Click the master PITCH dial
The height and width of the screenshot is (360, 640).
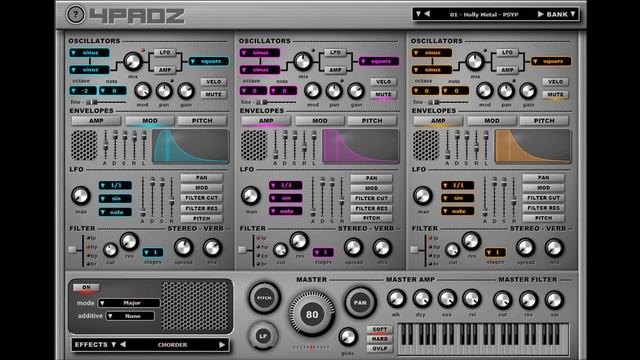264,298
